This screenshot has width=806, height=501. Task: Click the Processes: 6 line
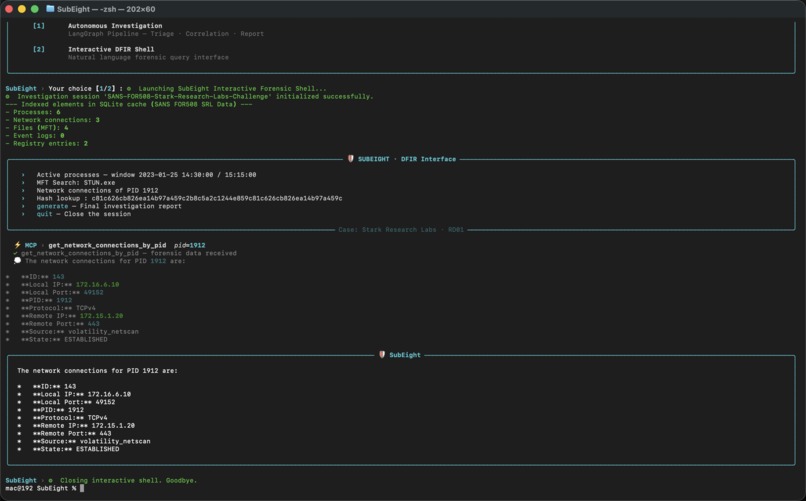(x=33, y=112)
